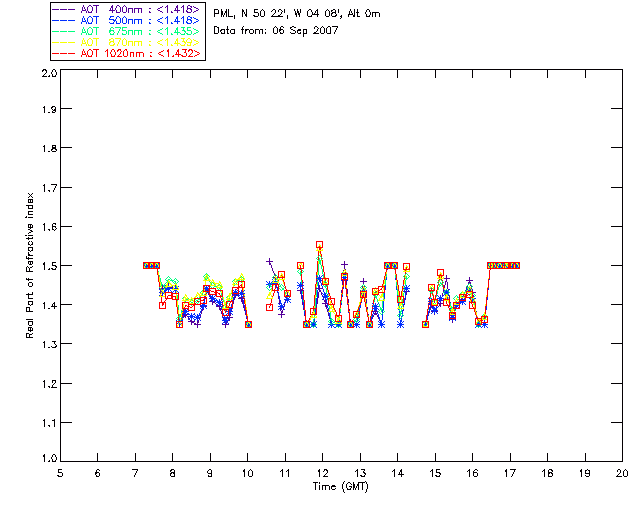Click the purple dashed line sample in the legend
The image size is (640, 512).
pyautogui.click(x=64, y=9)
